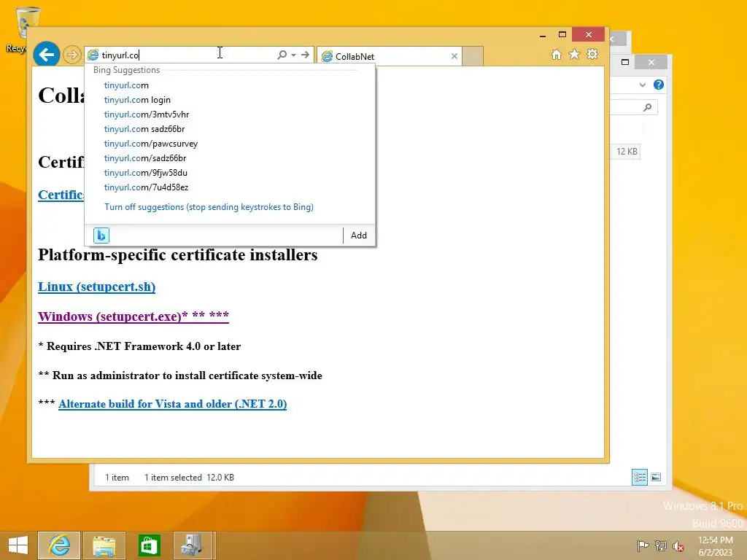Open a new tab button
The height and width of the screenshot is (560, 747).
(x=473, y=56)
